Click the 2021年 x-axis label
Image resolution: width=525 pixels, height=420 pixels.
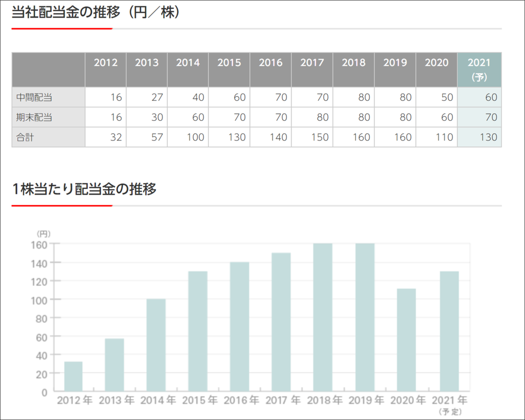pyautogui.click(x=449, y=400)
